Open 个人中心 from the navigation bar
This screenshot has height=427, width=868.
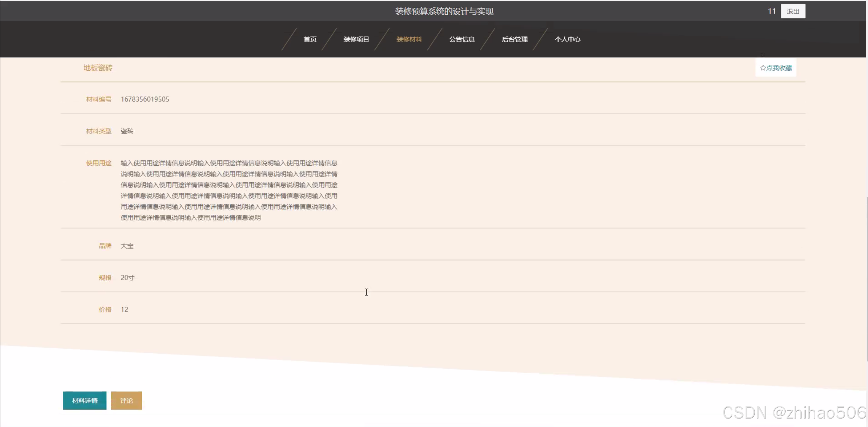point(567,39)
